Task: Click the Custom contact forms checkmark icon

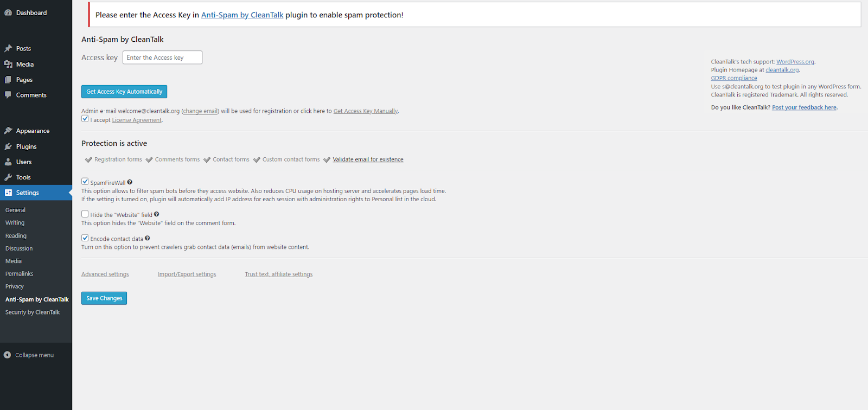Action: (x=257, y=159)
